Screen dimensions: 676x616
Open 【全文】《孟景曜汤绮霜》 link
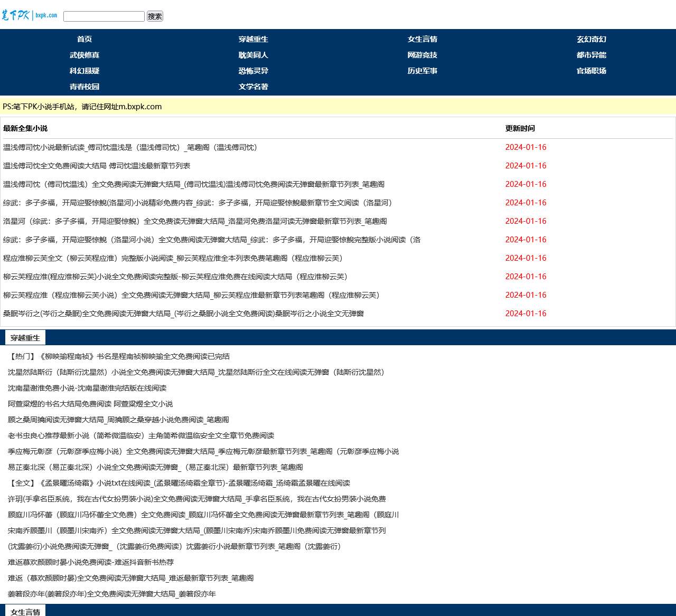[x=179, y=483]
